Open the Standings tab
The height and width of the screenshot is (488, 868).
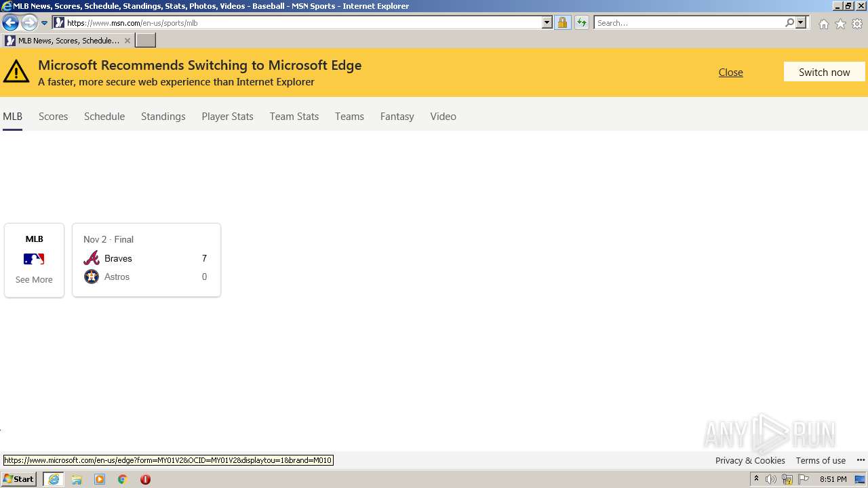click(x=163, y=117)
